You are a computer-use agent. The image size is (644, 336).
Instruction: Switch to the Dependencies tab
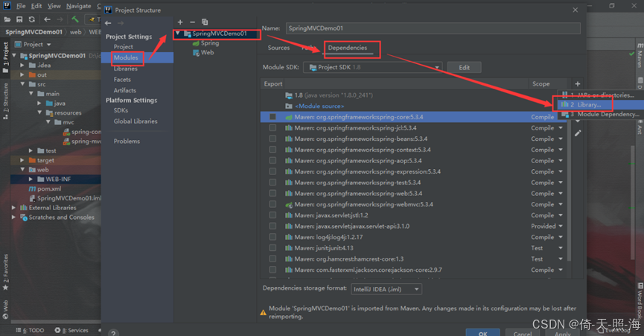point(348,48)
